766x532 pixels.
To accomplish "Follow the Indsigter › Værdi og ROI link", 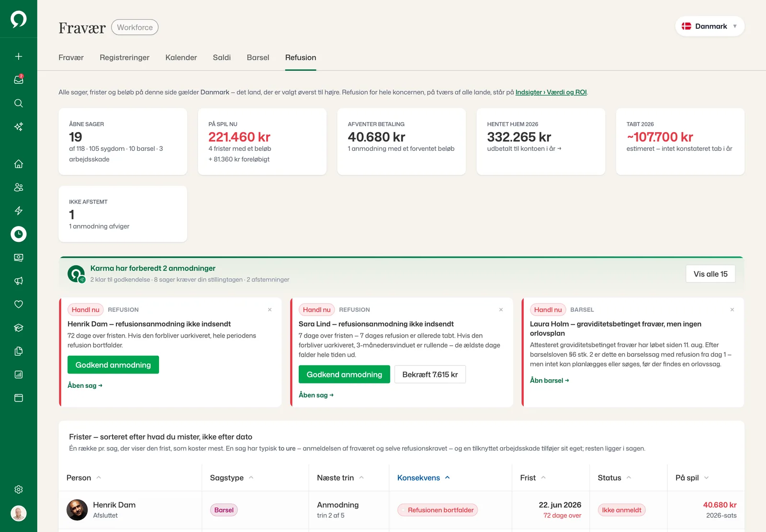I will pyautogui.click(x=551, y=92).
